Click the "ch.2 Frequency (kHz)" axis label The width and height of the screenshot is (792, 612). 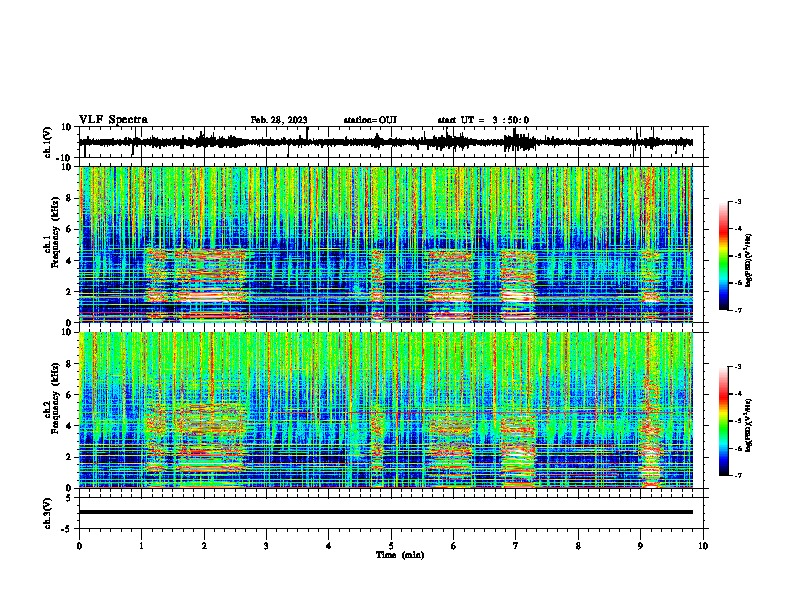52,398
